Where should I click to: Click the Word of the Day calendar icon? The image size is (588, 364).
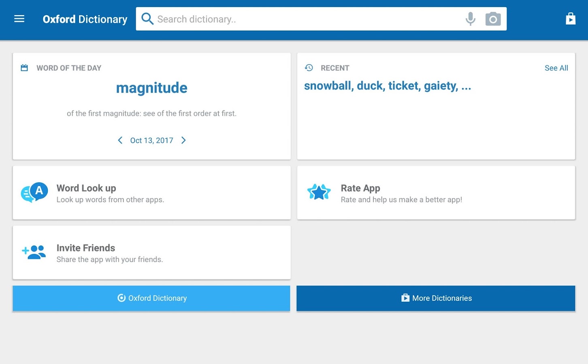pyautogui.click(x=24, y=68)
